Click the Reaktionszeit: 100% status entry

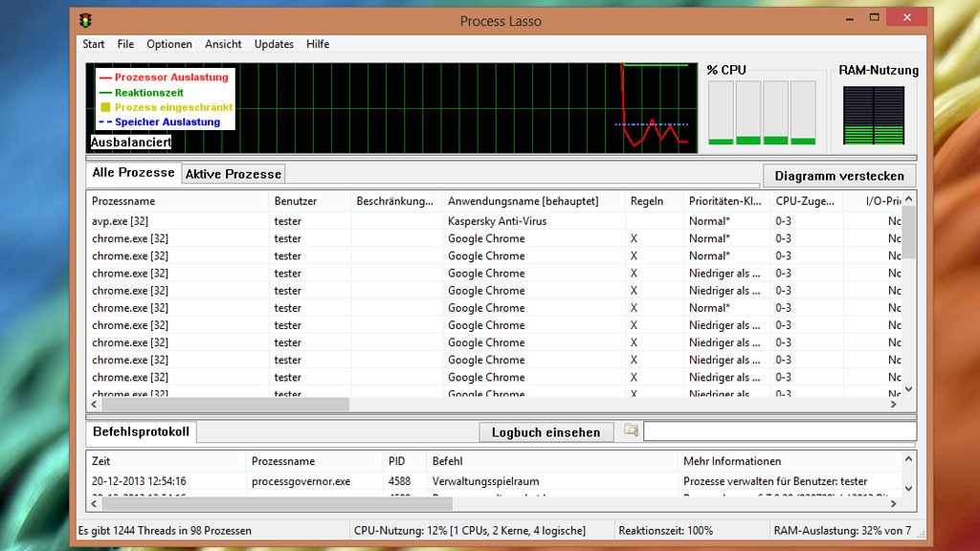click(x=666, y=530)
